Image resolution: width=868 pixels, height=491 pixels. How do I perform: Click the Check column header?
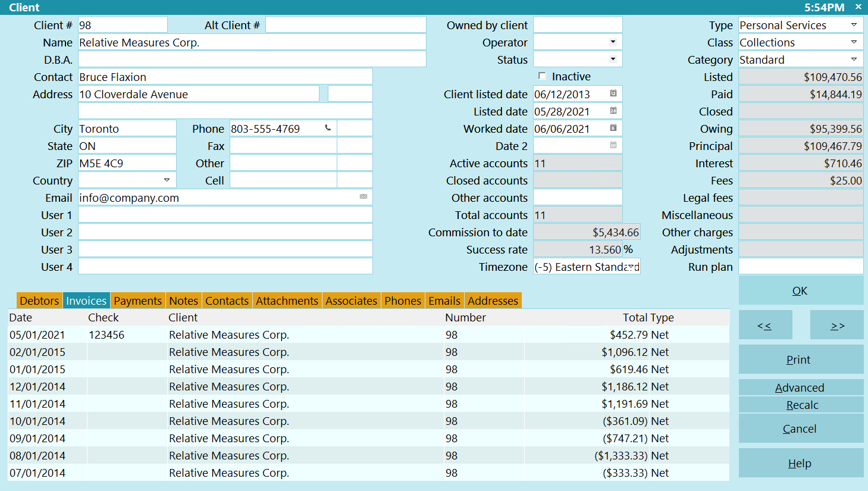click(104, 317)
